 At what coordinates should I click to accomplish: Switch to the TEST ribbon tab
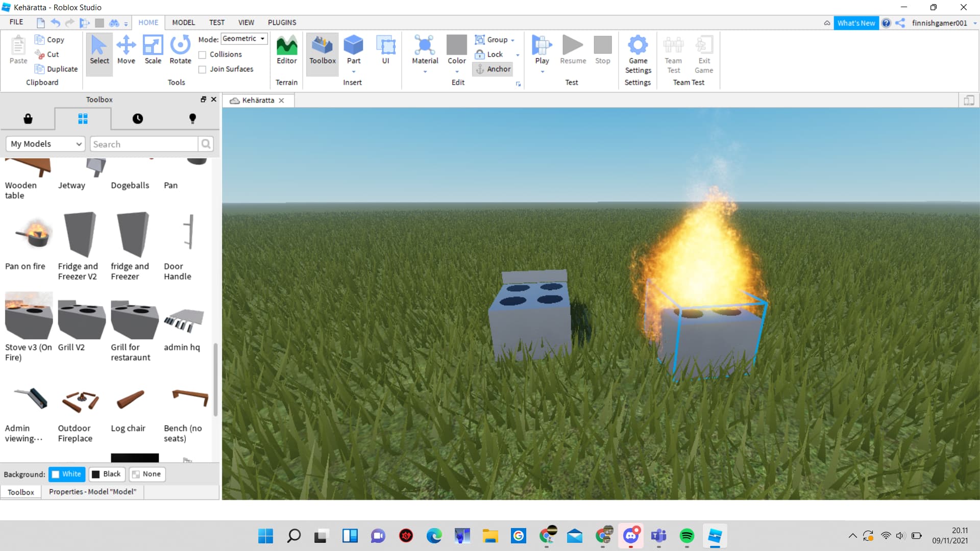[x=216, y=22]
